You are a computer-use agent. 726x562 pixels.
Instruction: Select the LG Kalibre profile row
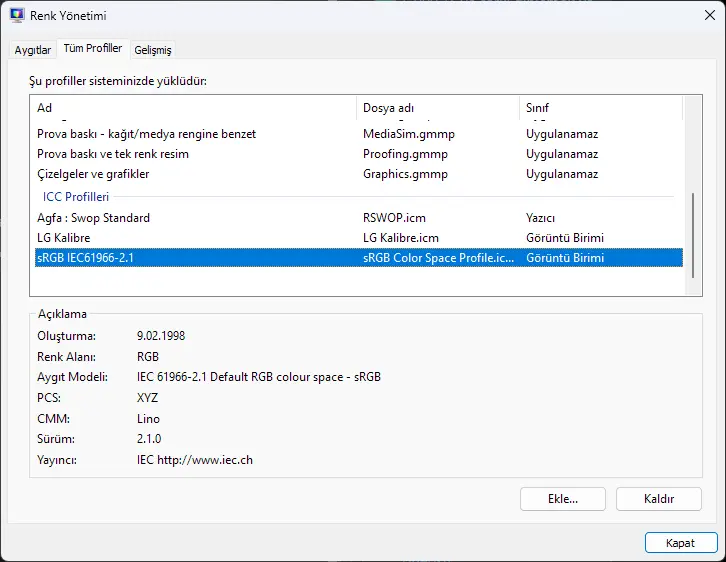(359, 237)
